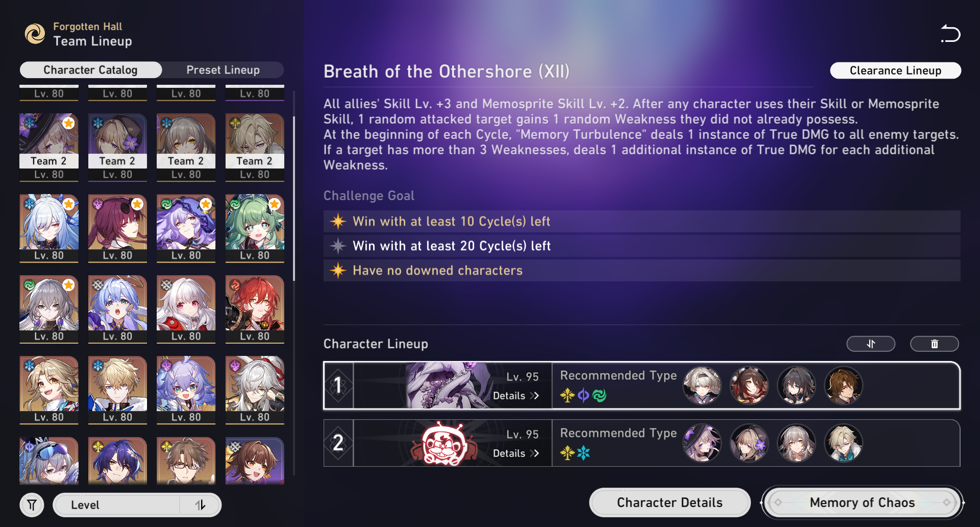Image resolution: width=980 pixels, height=527 pixels.
Task: Open the character filter funnel icon
Action: click(x=32, y=505)
